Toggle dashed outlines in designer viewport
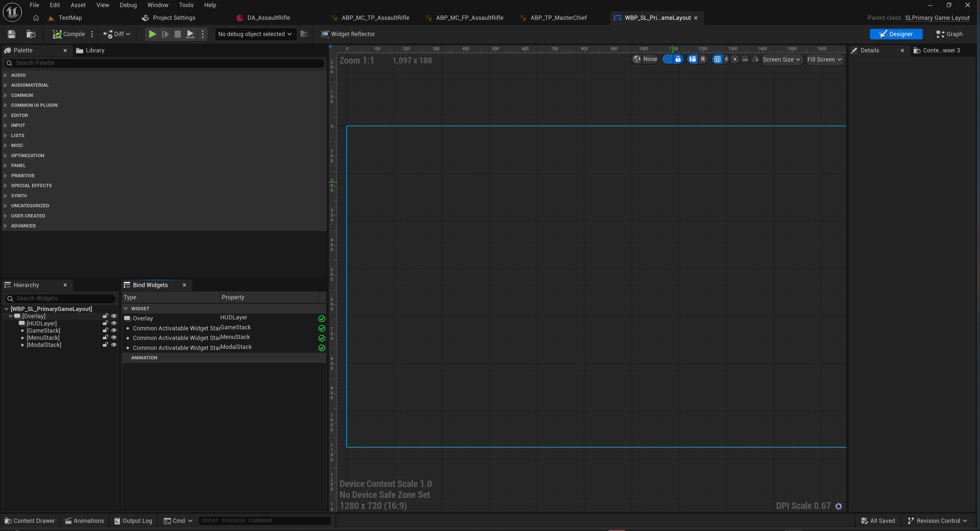 (x=667, y=59)
